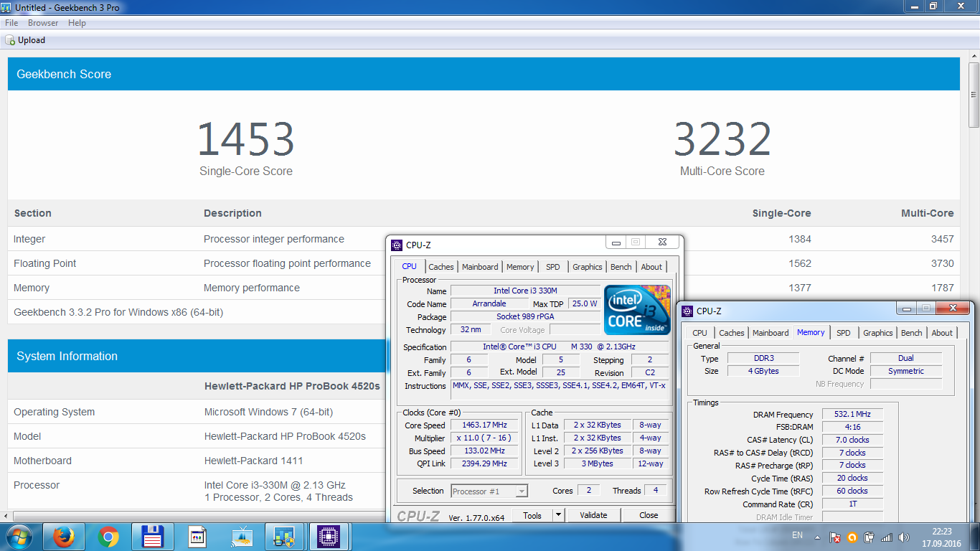Select SPD tab in CPU-Z Memory window
The height and width of the screenshot is (551, 980).
coord(844,333)
